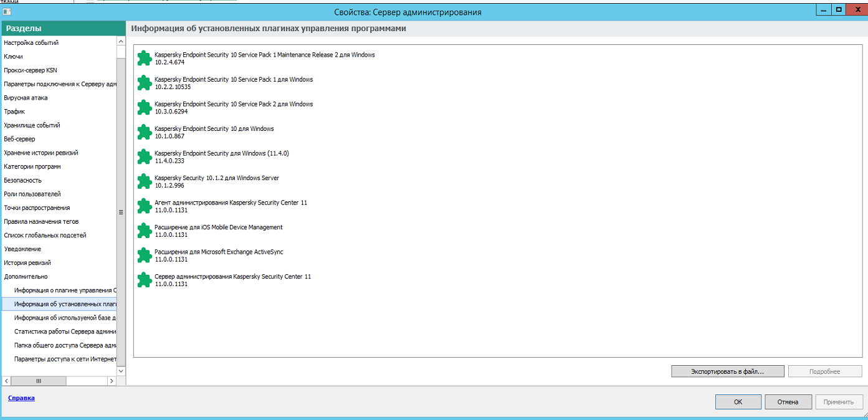Click sections list scroll up arrow
Image resolution: width=868 pixels, height=420 pixels.
pos(121,41)
